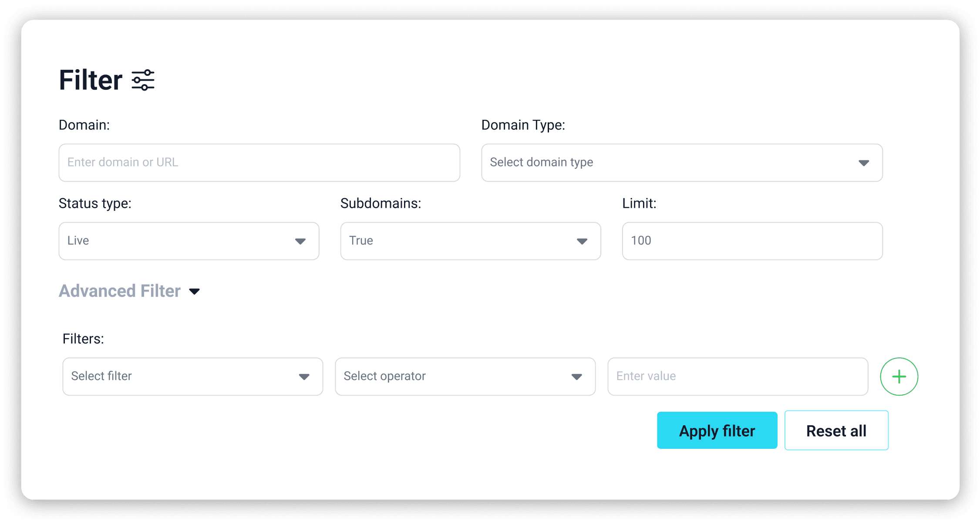The width and height of the screenshot is (980, 522).
Task: Focus the 'Enter value' input field
Action: pos(738,376)
